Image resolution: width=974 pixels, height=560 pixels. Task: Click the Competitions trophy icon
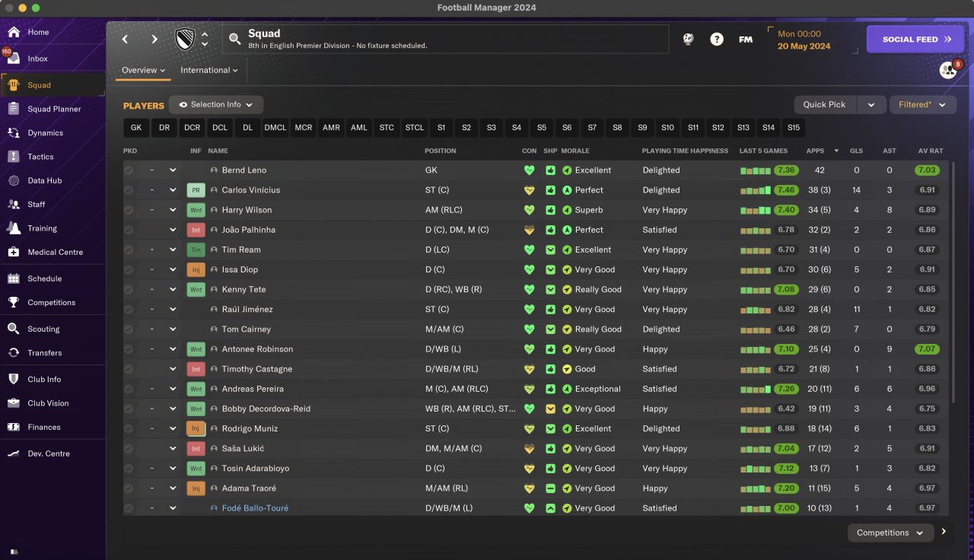pyautogui.click(x=14, y=302)
